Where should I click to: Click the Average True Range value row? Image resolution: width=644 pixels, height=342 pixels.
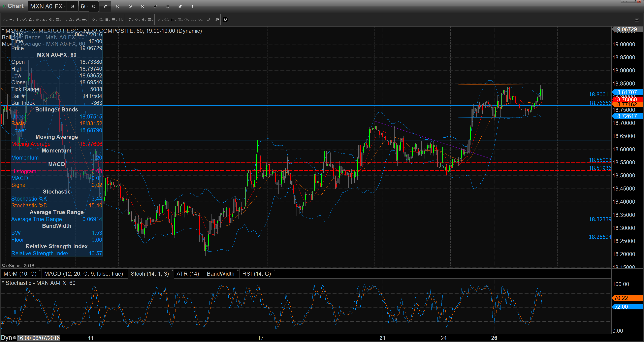tap(57, 219)
